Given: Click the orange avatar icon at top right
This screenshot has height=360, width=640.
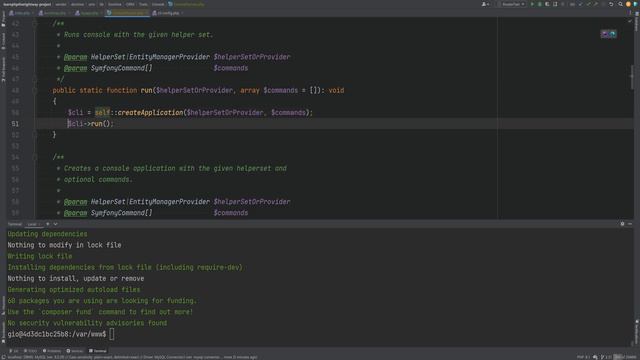Looking at the screenshot, I should coord(628,4).
